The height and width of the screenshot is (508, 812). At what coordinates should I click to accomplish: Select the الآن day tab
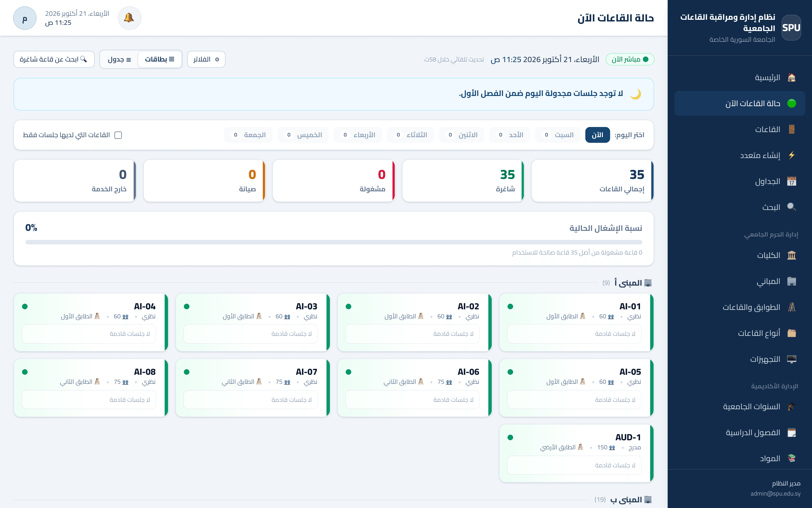pyautogui.click(x=597, y=135)
